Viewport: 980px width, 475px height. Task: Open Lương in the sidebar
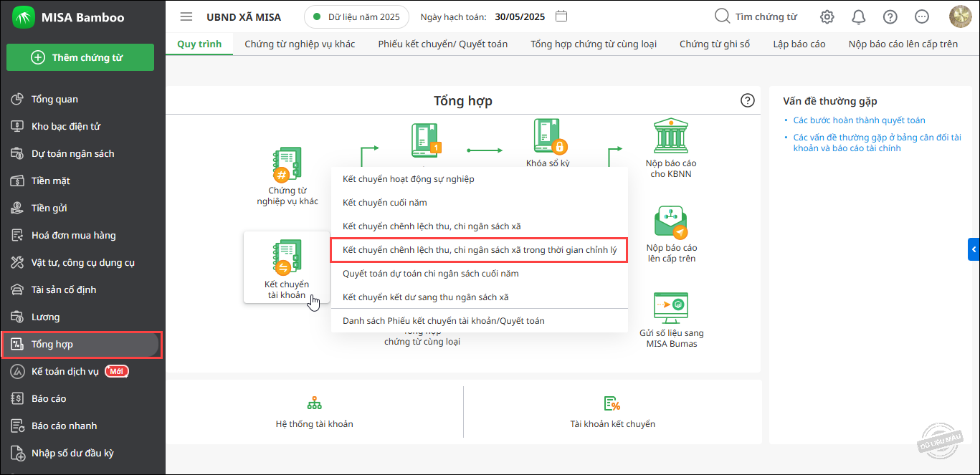(82, 317)
